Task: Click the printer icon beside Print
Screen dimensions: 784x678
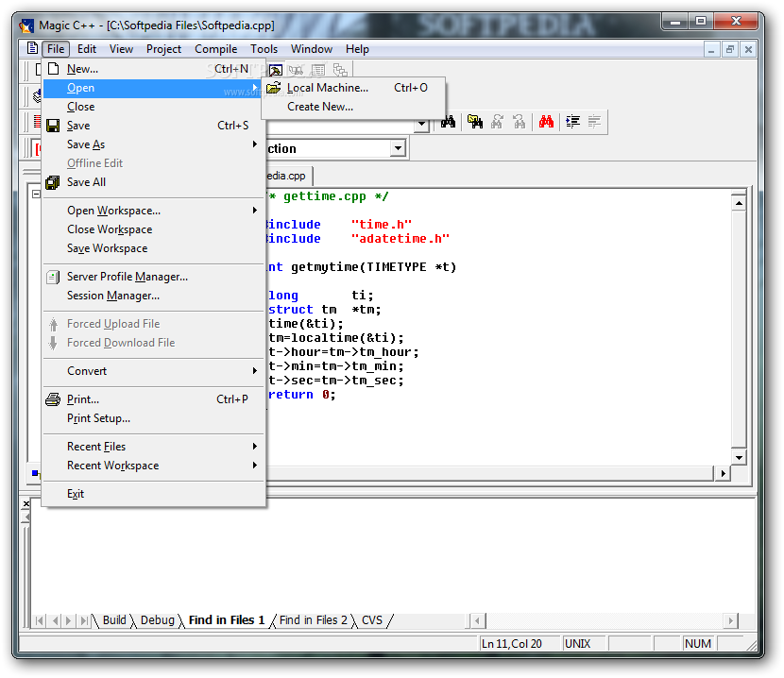Action: coord(53,399)
